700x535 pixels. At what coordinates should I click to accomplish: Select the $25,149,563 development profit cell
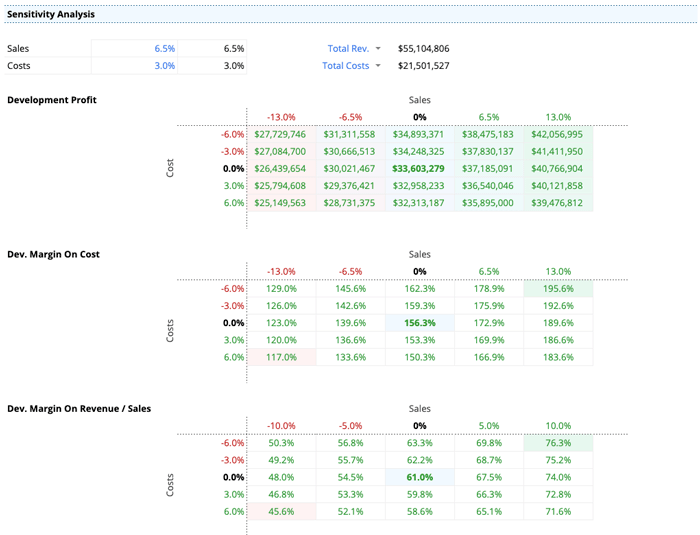280,203
